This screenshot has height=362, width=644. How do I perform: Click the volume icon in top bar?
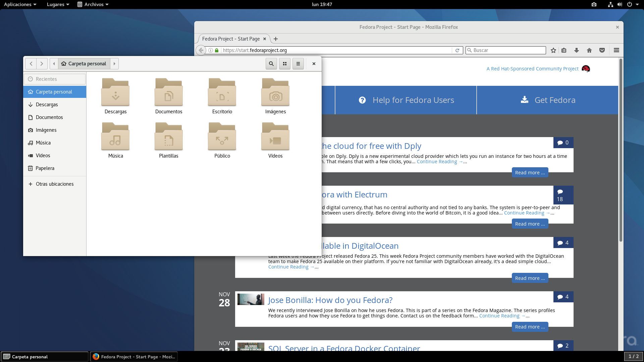click(x=620, y=4)
